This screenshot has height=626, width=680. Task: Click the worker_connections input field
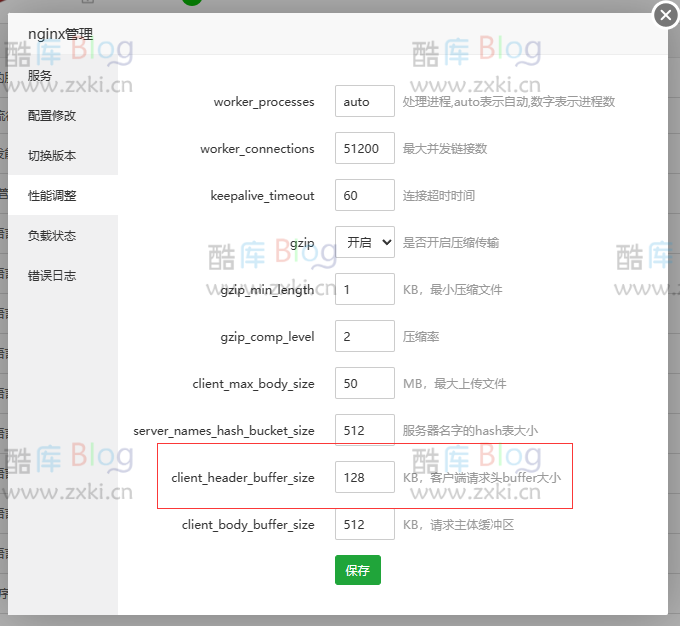[x=365, y=148]
